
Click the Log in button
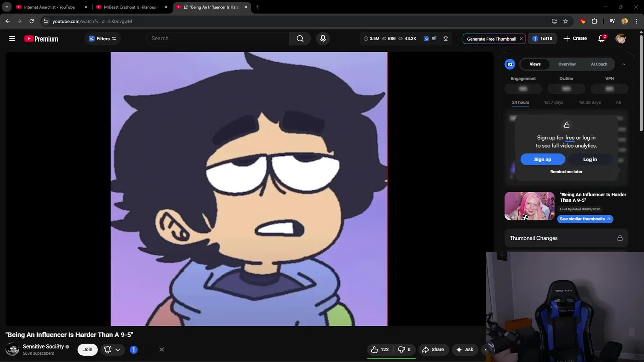[x=590, y=159]
